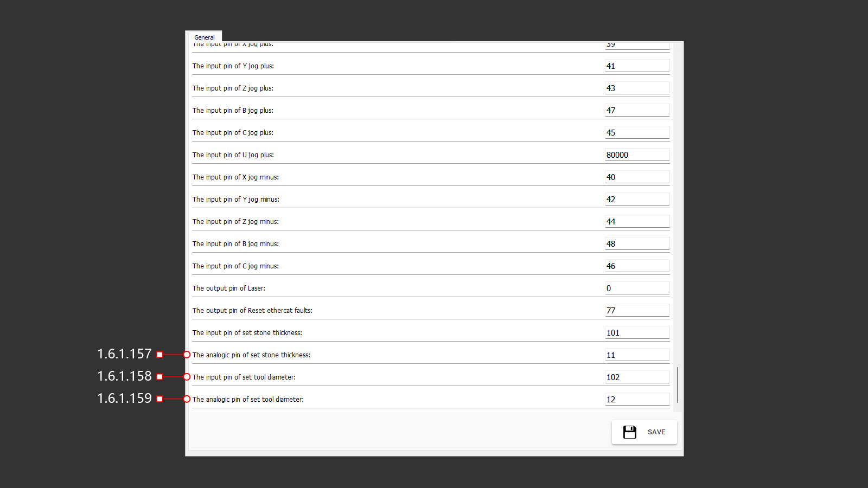Click input pin of set tool diameter field
The image size is (868, 488).
(636, 377)
